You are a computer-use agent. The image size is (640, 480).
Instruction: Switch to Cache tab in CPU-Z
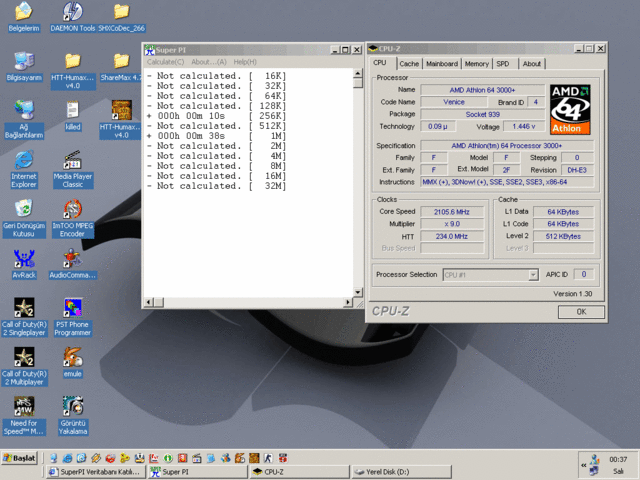[x=409, y=64]
